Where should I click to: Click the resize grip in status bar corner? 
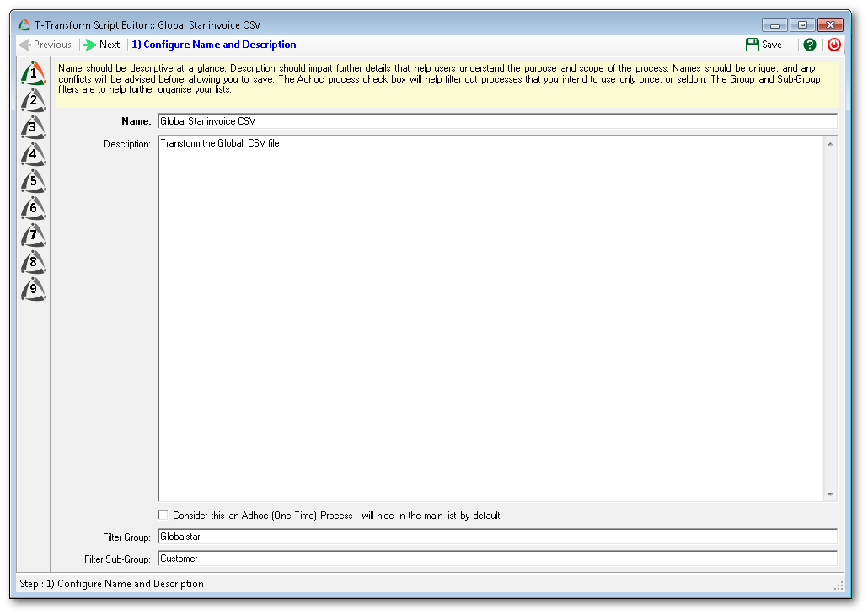click(x=839, y=586)
